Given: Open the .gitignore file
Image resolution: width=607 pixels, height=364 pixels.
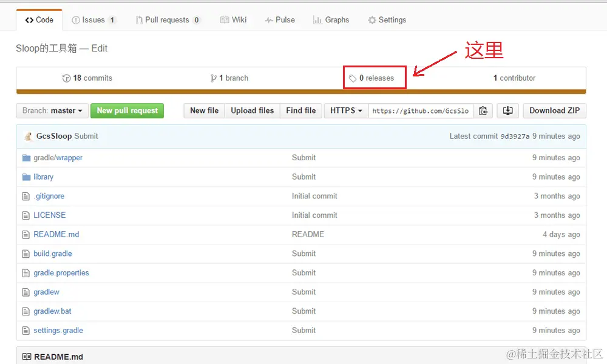Looking at the screenshot, I should 49,196.
